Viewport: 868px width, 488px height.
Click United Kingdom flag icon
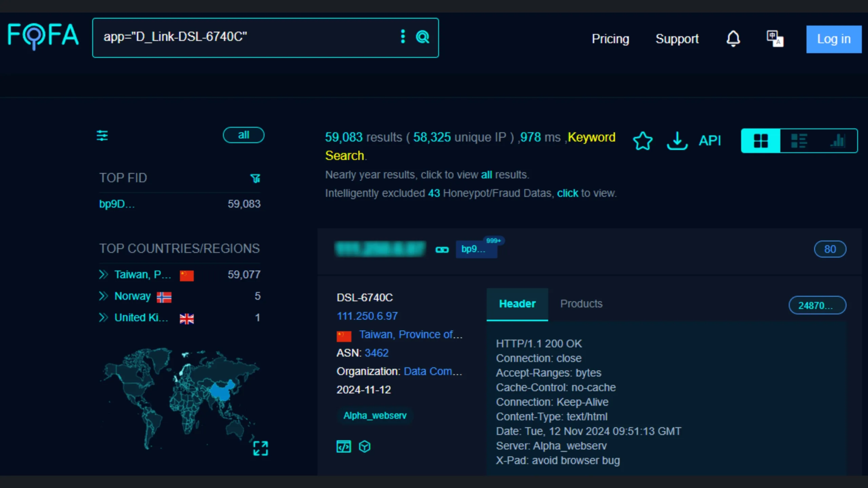pos(187,319)
